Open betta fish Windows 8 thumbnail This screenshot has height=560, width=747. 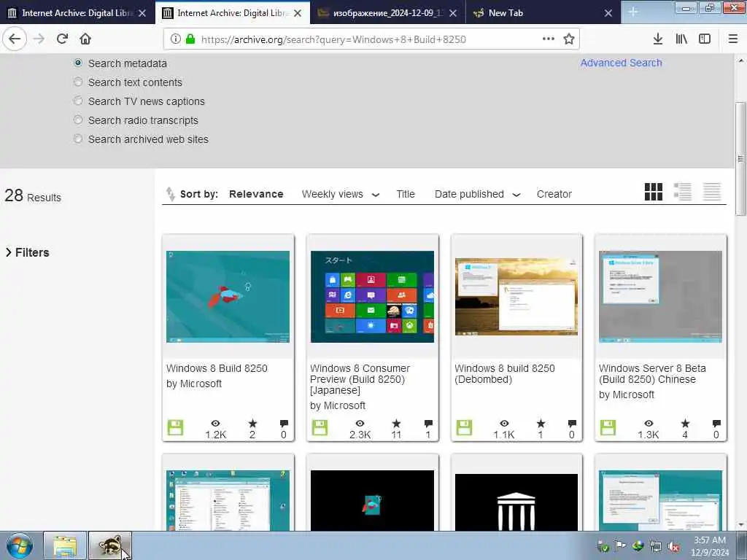point(228,296)
